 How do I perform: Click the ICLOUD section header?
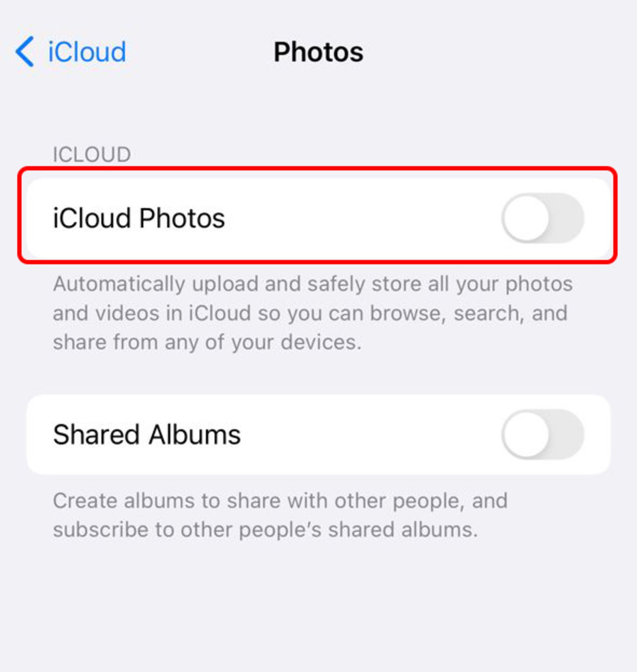tap(92, 155)
